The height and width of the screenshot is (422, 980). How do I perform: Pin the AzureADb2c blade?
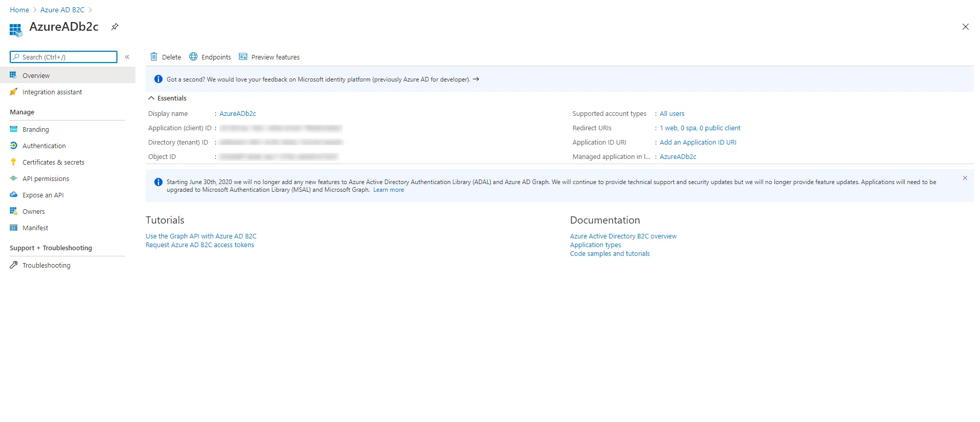(x=115, y=27)
